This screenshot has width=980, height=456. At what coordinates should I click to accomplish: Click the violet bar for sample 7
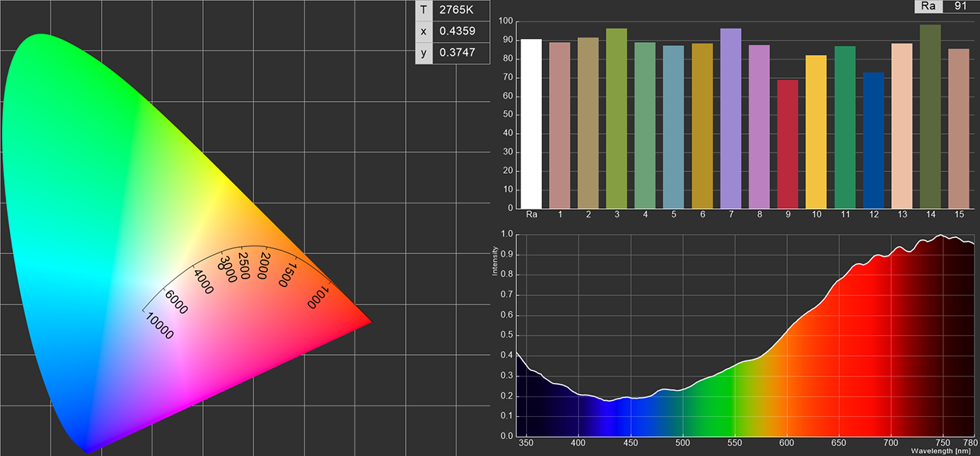(x=730, y=118)
